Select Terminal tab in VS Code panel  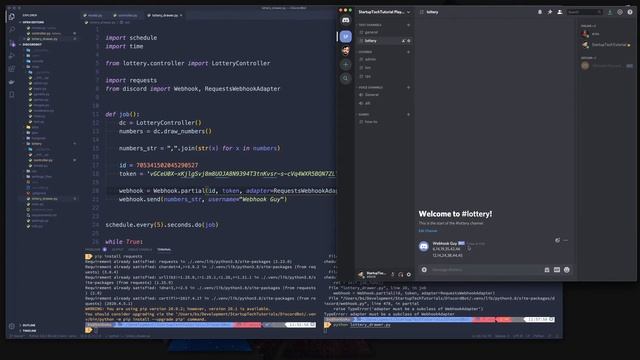[164, 249]
